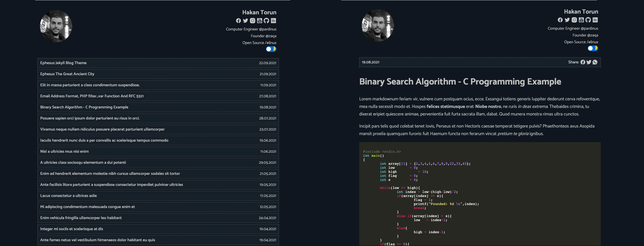This screenshot has width=644, height=246.
Task: Open 'Nisl a ultricies mus nisi enim' post
Action: pyautogui.click(x=64, y=151)
